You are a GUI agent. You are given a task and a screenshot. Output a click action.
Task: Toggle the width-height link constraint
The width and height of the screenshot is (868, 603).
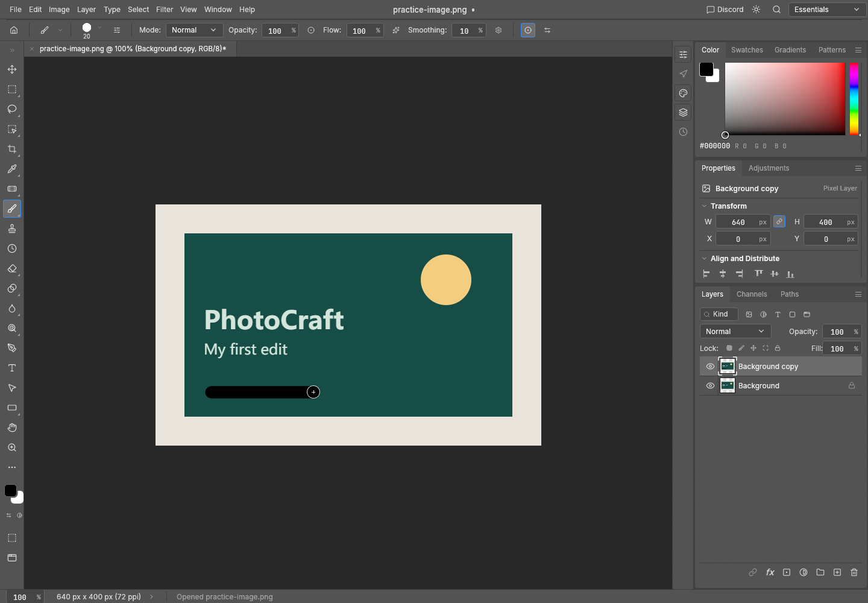[779, 222]
